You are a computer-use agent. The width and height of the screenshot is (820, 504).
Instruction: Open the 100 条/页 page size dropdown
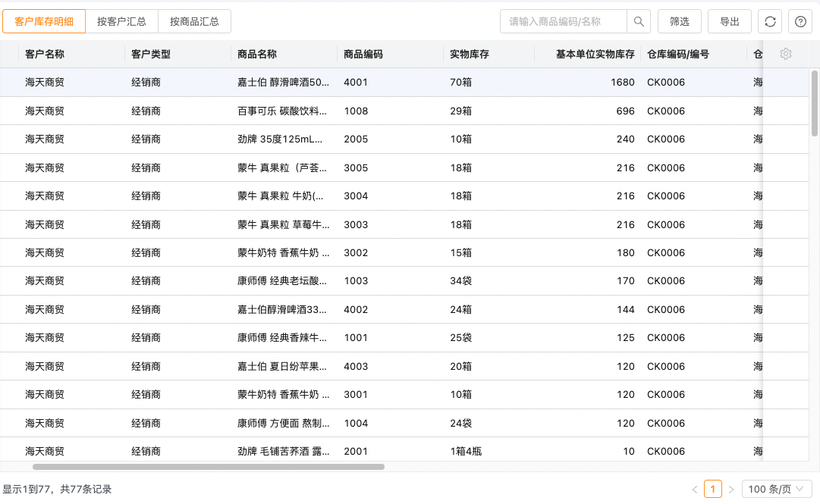[x=777, y=490]
